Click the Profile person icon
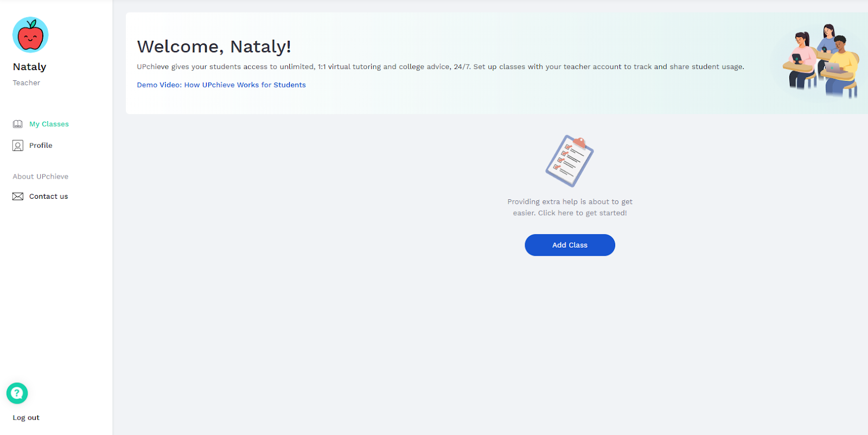 18,146
